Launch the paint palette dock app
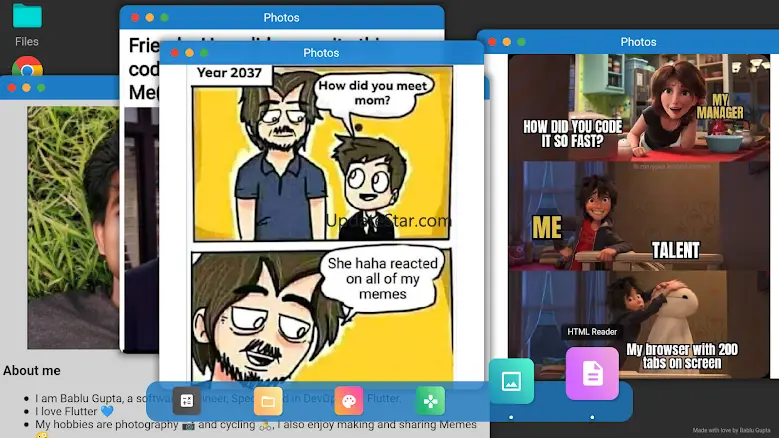Screen dimensions: 779x438 click(x=349, y=401)
